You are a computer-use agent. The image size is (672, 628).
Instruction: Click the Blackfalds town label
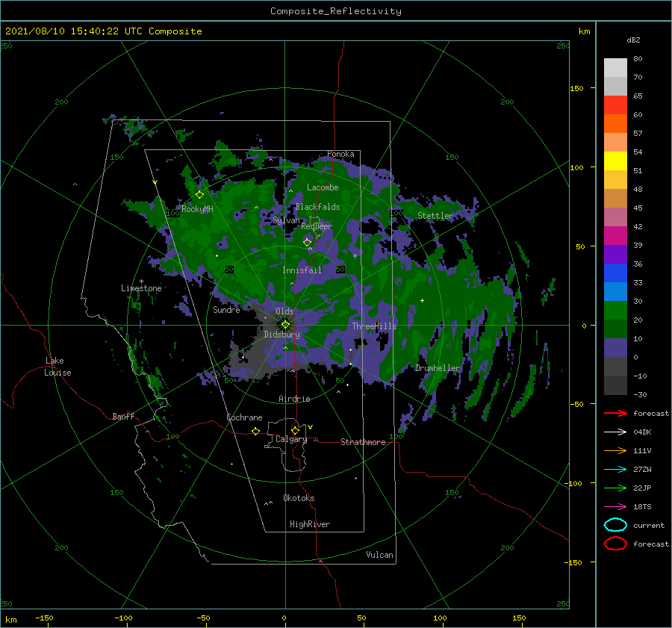tap(317, 207)
